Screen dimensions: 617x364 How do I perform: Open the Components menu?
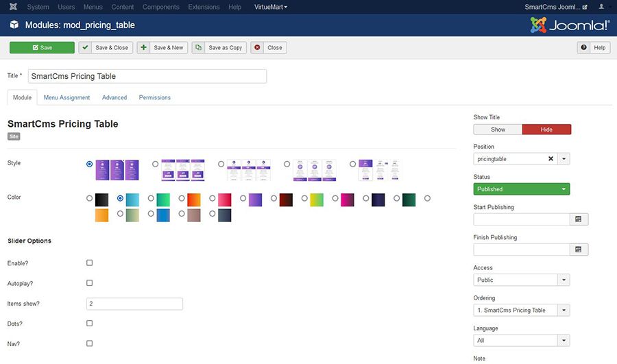click(161, 7)
